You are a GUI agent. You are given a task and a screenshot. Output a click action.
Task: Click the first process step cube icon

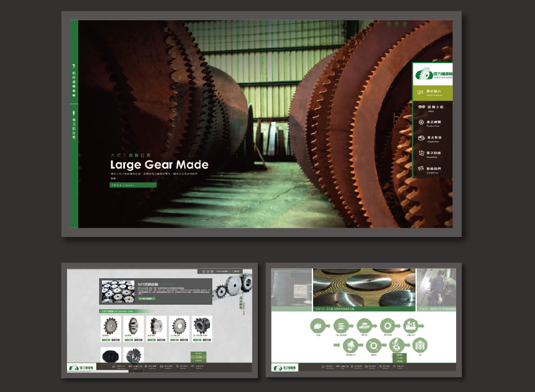[318, 326]
